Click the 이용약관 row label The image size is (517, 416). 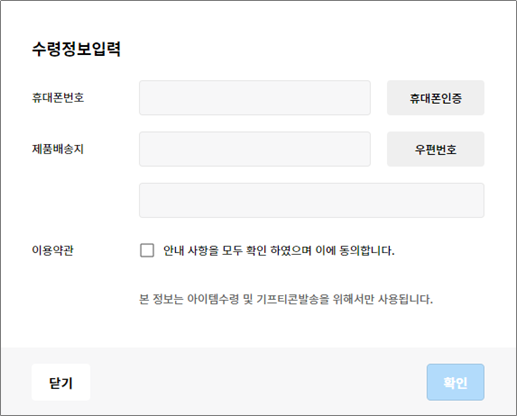52,250
